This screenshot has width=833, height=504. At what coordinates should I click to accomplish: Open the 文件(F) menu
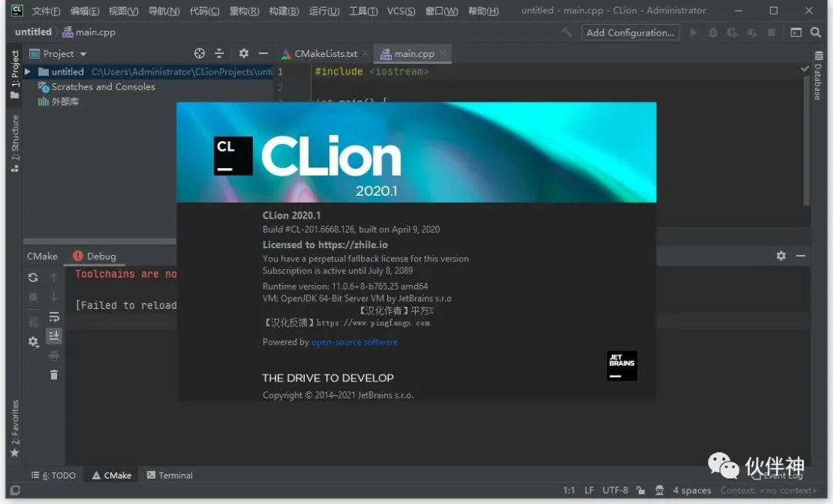tap(46, 11)
